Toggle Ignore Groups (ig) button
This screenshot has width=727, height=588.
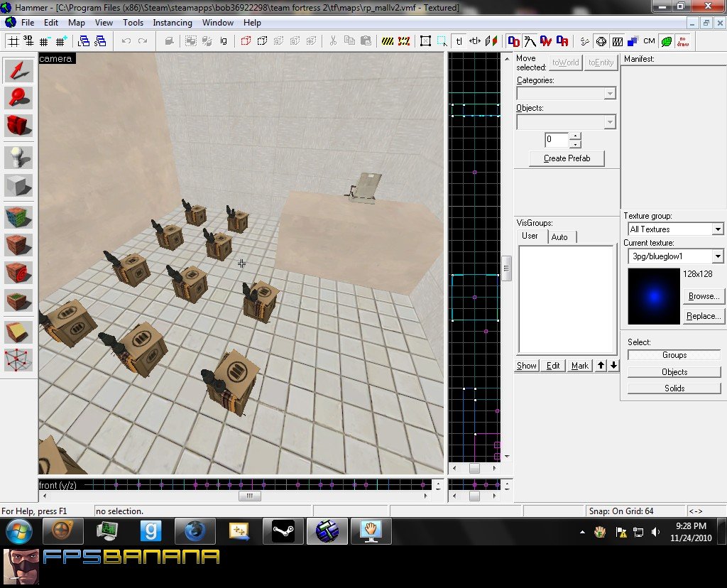[224, 41]
